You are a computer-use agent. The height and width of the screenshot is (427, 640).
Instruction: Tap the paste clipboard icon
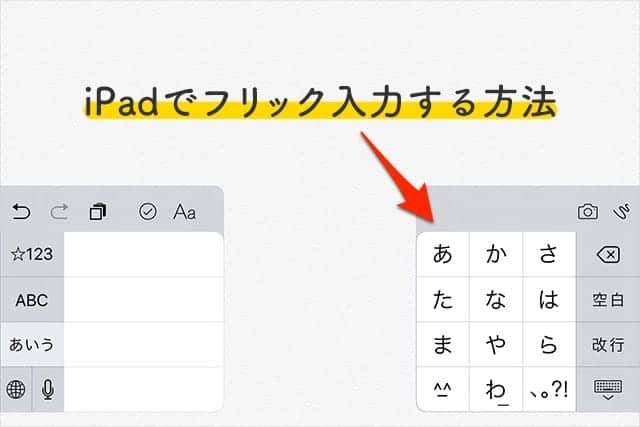coord(98,212)
